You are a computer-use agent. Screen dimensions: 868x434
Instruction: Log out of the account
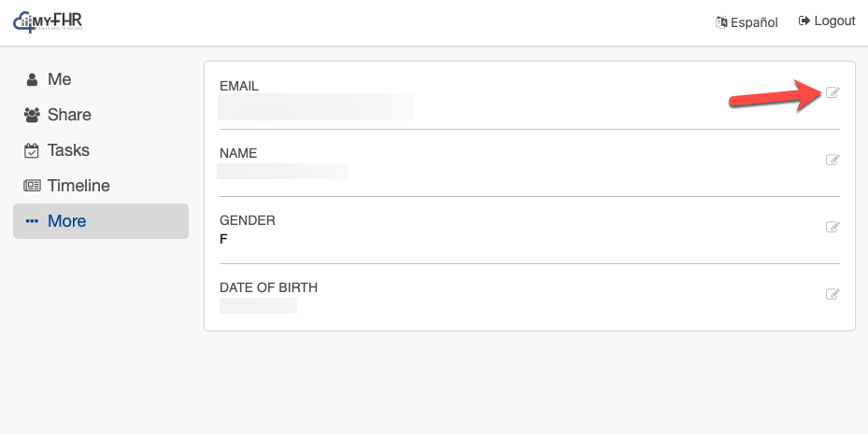pyautogui.click(x=834, y=21)
